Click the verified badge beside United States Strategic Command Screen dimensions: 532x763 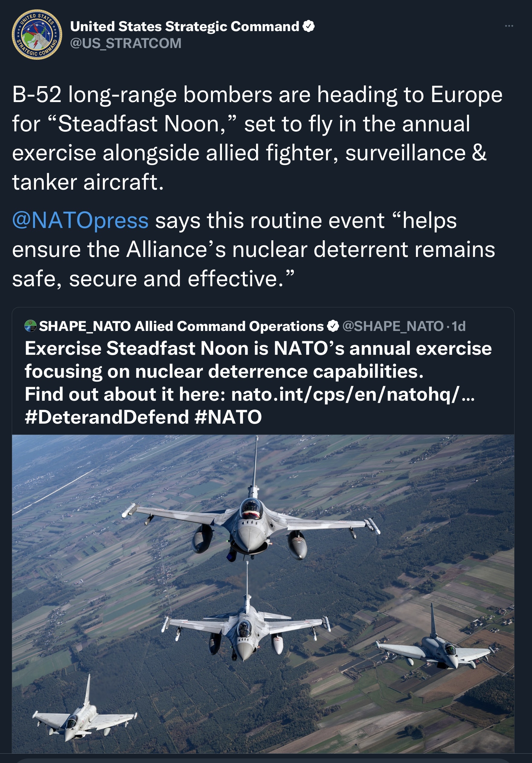click(309, 26)
